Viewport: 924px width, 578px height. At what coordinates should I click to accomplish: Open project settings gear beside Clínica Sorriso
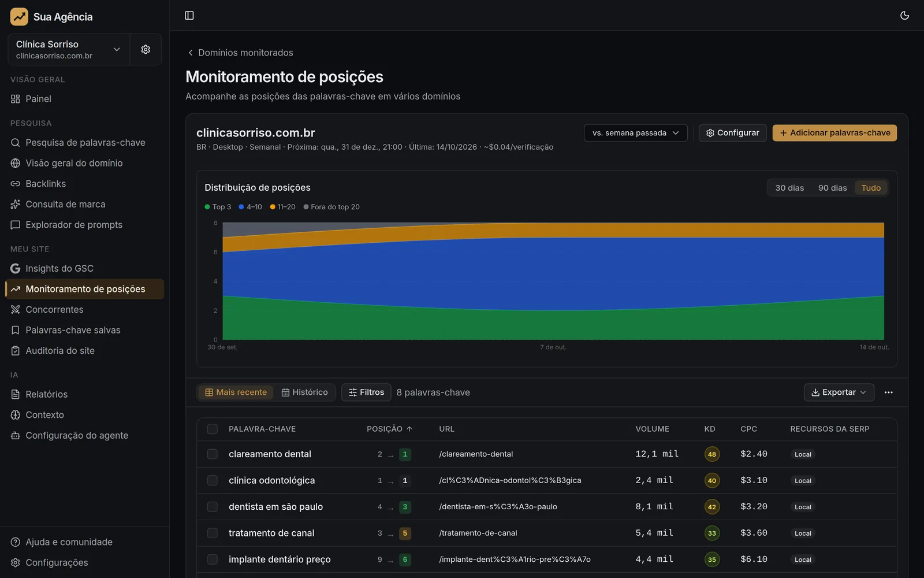146,50
